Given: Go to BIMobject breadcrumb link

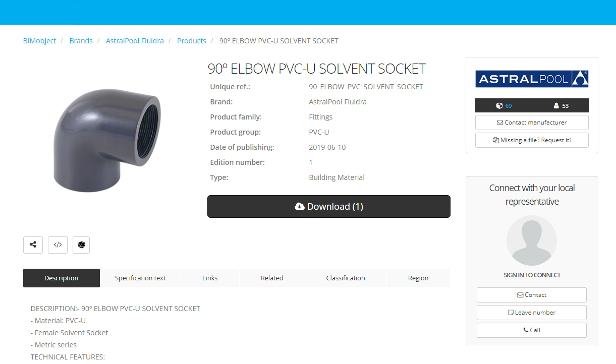Looking at the screenshot, I should [x=40, y=41].
